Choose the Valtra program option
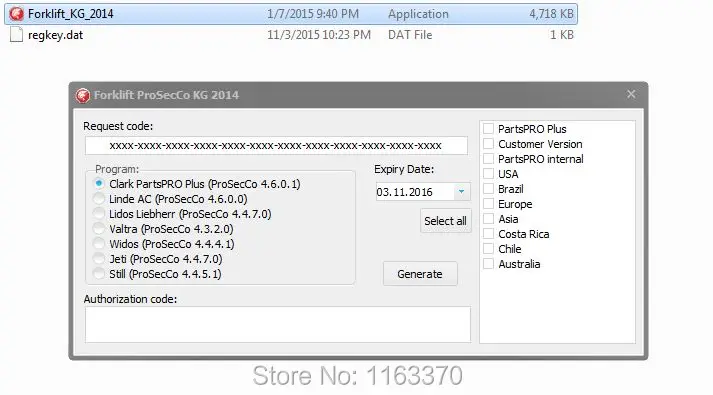Screen dimensions: 713x395 [99, 229]
